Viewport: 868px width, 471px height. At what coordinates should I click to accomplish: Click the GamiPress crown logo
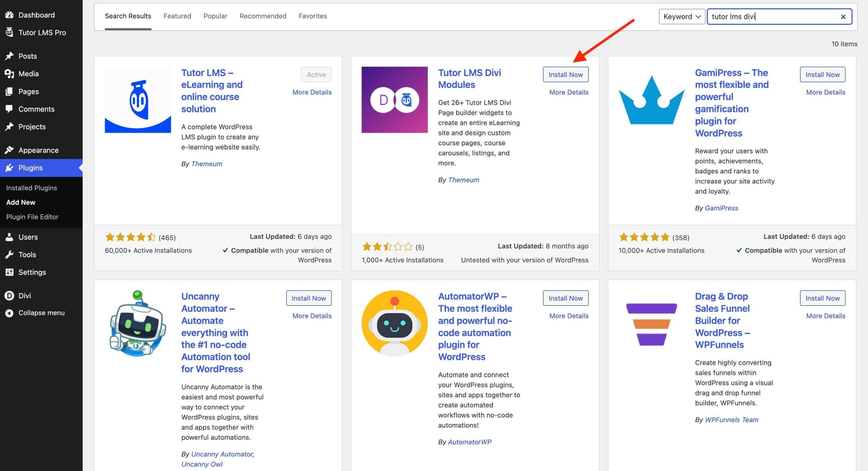(x=651, y=100)
